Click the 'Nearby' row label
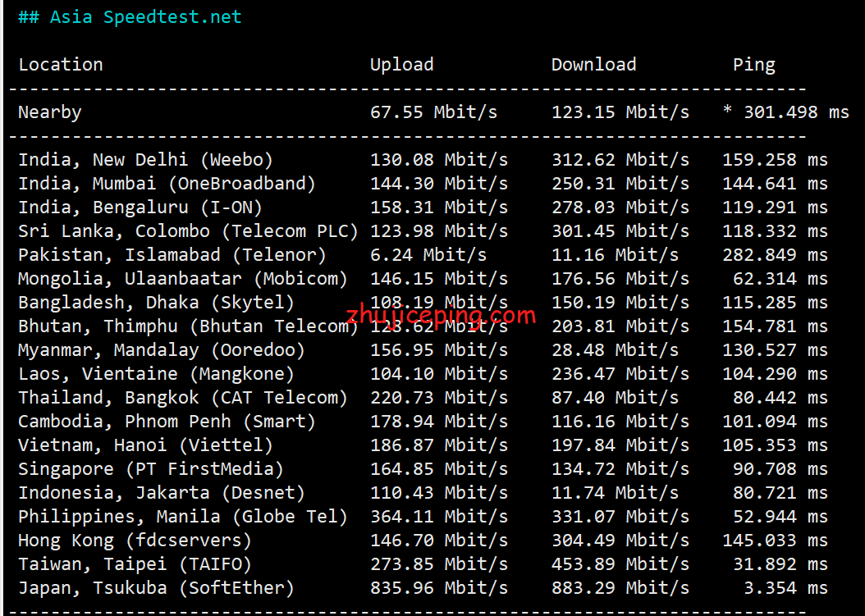 49,112
